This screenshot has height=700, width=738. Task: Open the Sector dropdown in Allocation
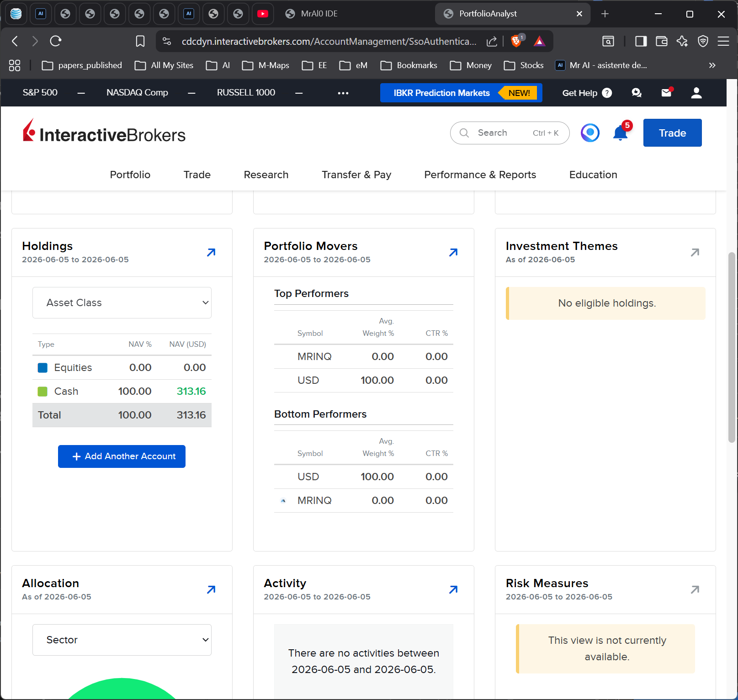(x=122, y=640)
